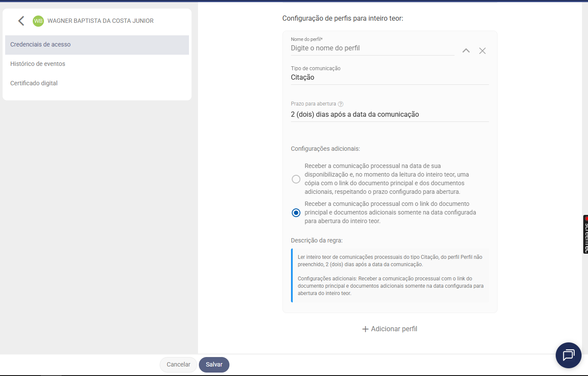
Task: Click the back arrow beside the user name
Action: pos(21,21)
